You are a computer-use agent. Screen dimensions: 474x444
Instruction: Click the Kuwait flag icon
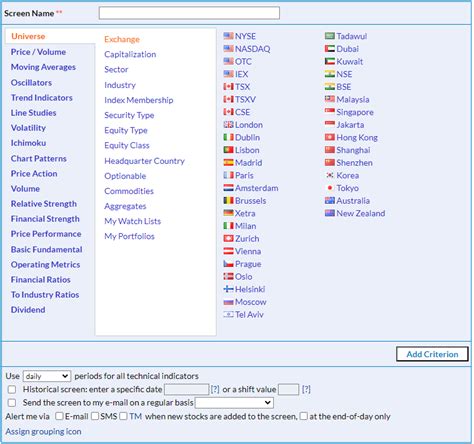(330, 61)
